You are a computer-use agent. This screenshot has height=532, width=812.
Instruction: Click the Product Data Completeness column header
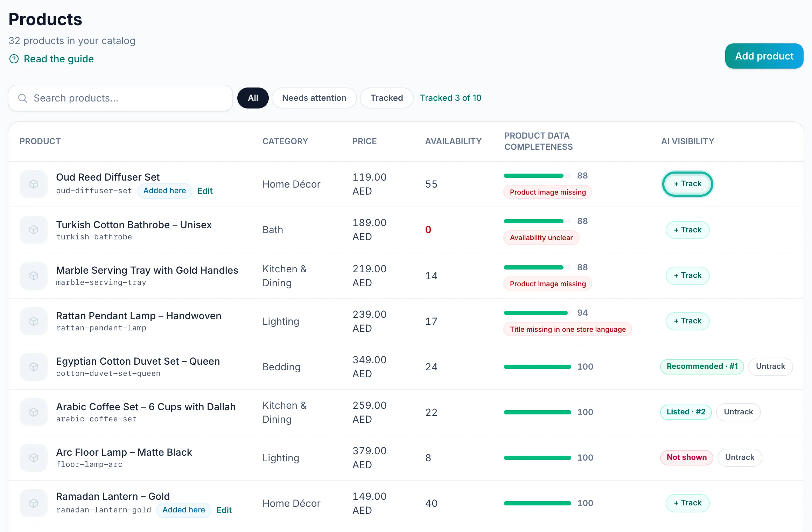click(538, 141)
